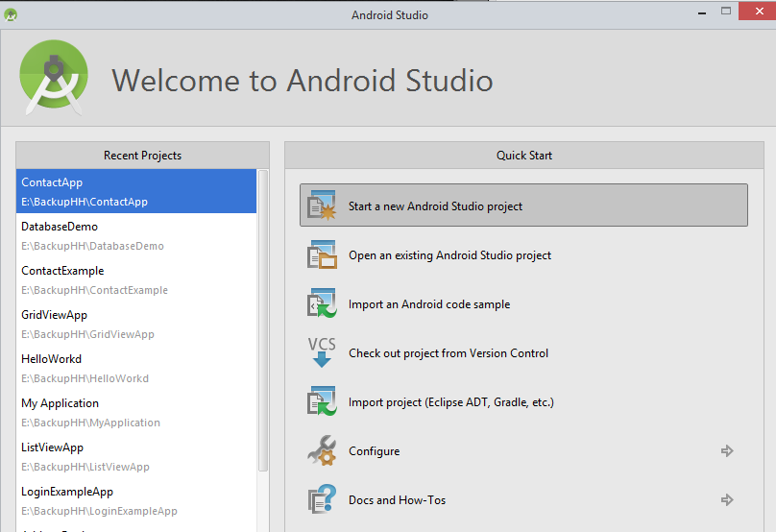This screenshot has height=532, width=776.
Task: Select Check out project from Version Control
Action: [449, 353]
